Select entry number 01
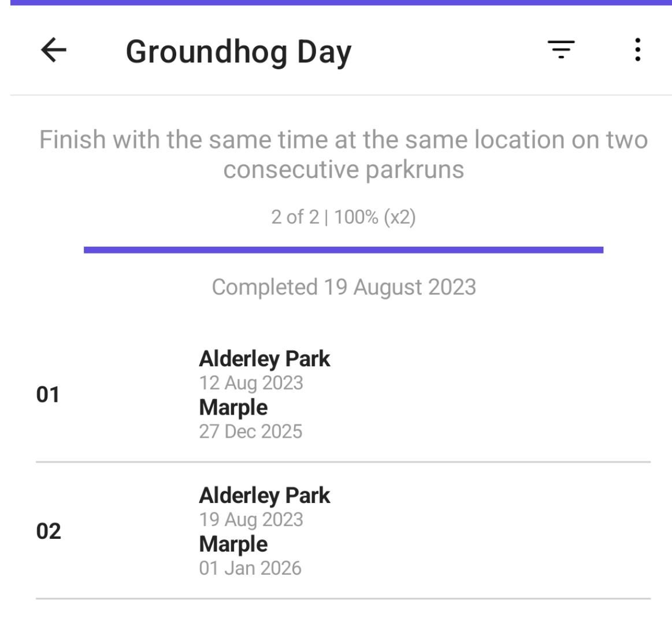672x633 pixels. tap(48, 395)
